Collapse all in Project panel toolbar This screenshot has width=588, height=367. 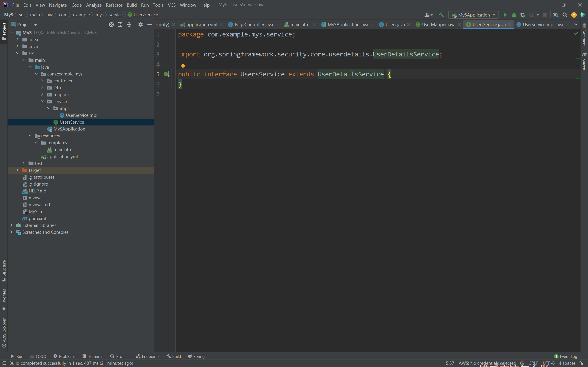(x=129, y=25)
